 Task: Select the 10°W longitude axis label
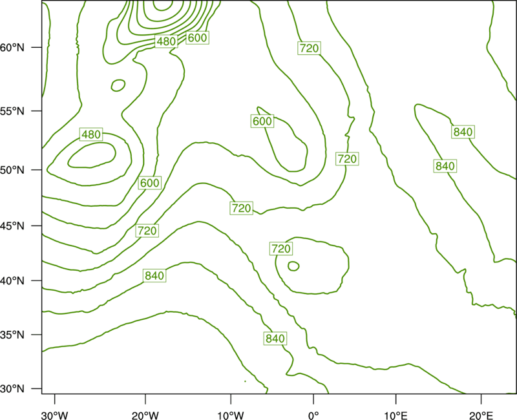(x=231, y=415)
